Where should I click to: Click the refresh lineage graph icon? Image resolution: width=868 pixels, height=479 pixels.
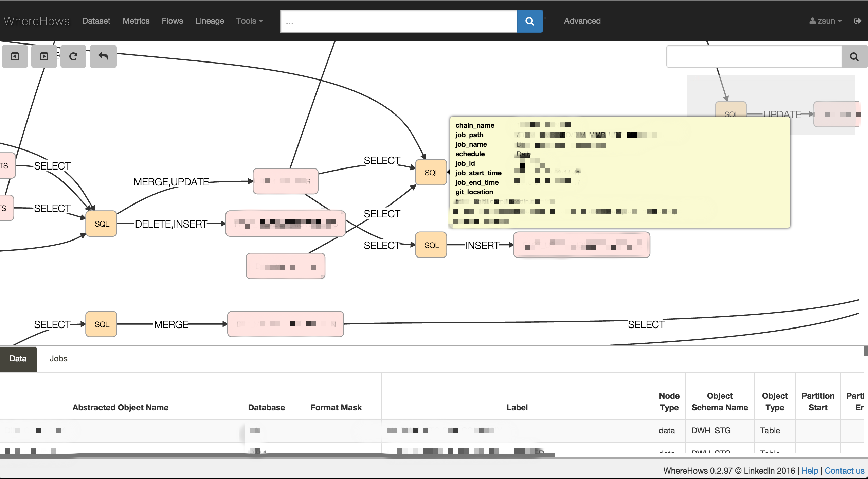(73, 56)
